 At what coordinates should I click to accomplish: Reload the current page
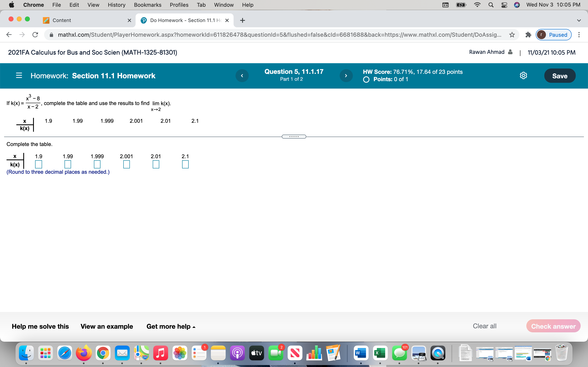pyautogui.click(x=35, y=35)
